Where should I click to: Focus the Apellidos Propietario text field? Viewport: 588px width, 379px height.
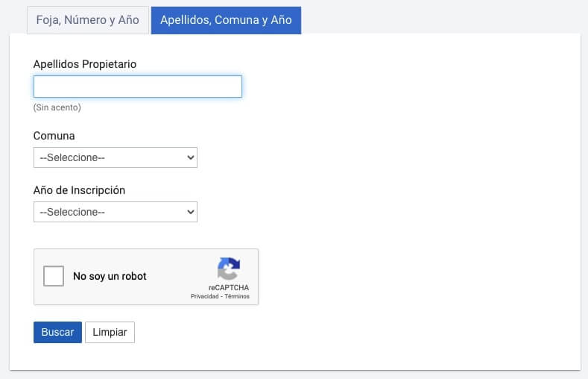click(138, 87)
